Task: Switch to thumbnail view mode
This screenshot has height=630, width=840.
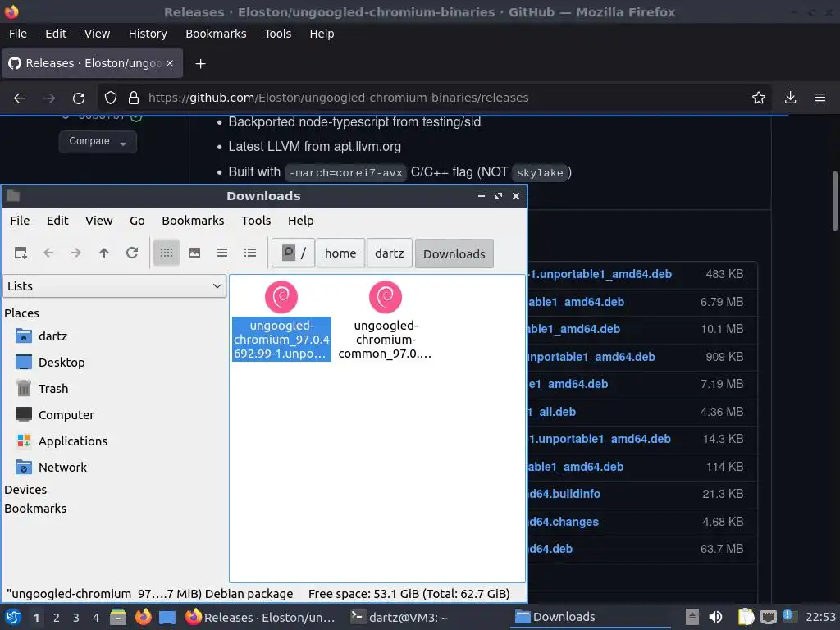Action: (x=194, y=253)
